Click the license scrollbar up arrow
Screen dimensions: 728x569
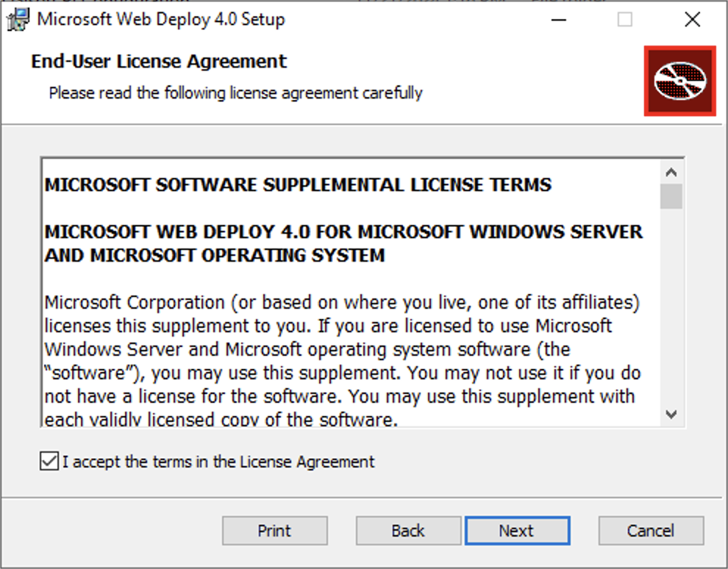click(x=671, y=172)
